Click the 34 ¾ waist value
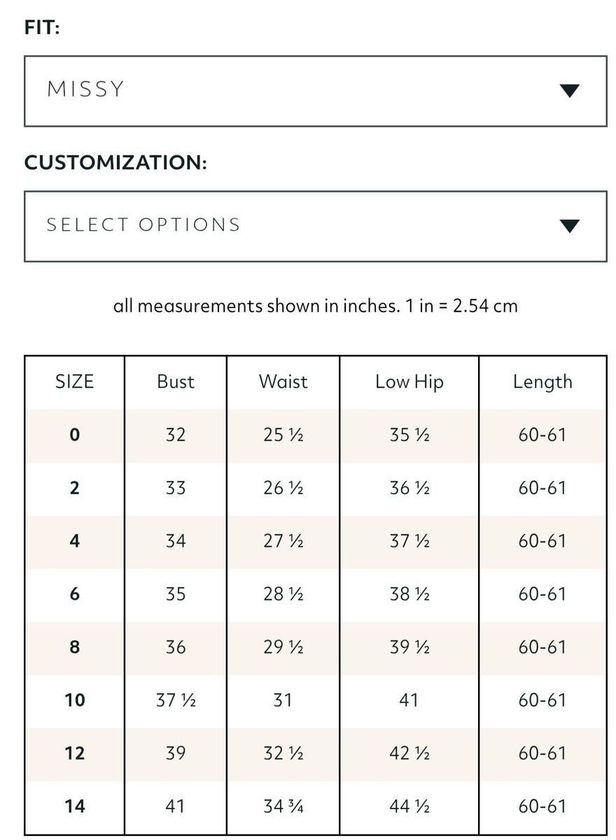Screen dimensions: 616x840 (x=283, y=806)
